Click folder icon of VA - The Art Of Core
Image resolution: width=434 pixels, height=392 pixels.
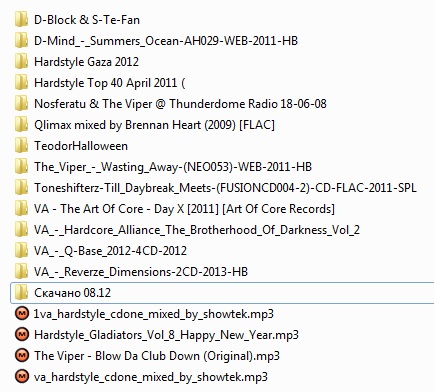pos(21,209)
